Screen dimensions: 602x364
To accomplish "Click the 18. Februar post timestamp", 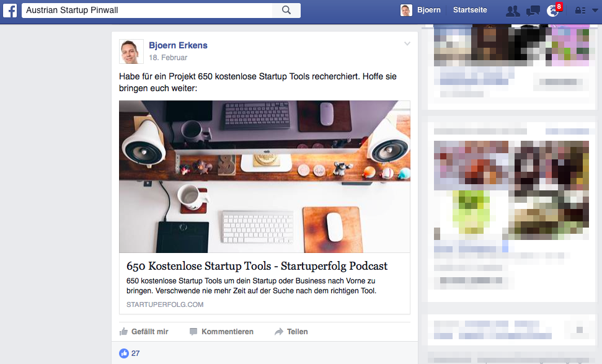I will point(168,58).
